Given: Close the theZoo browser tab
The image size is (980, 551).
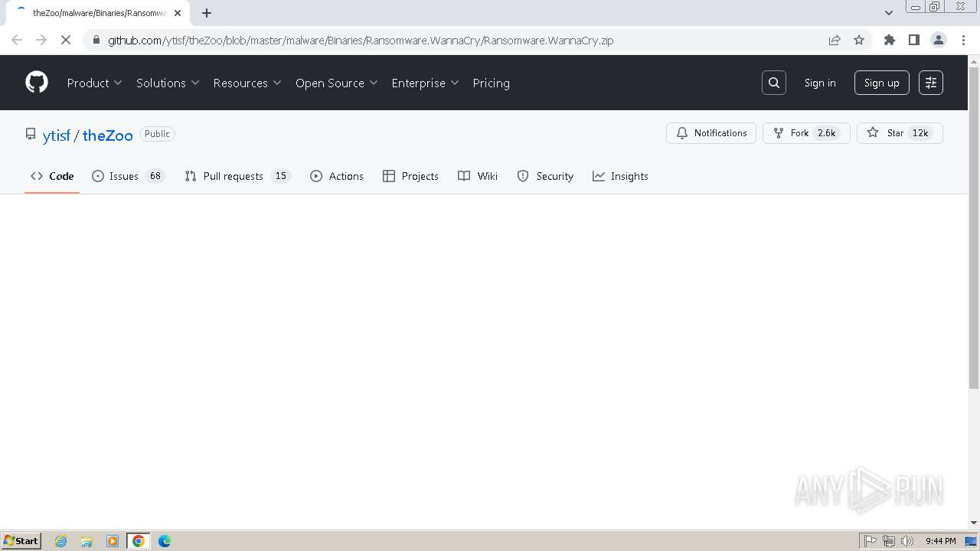Looking at the screenshot, I should [178, 13].
